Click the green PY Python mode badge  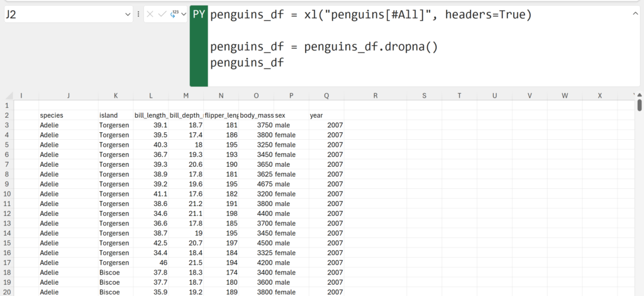(x=199, y=14)
